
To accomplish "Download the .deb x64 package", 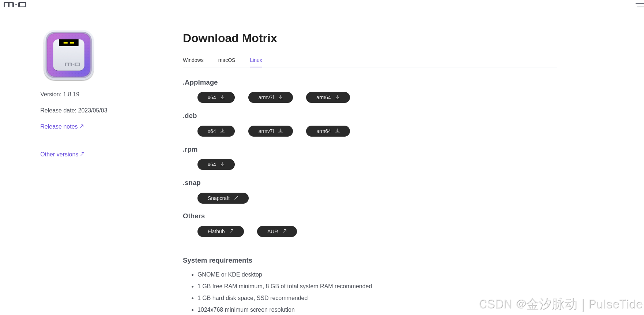I will point(216,131).
